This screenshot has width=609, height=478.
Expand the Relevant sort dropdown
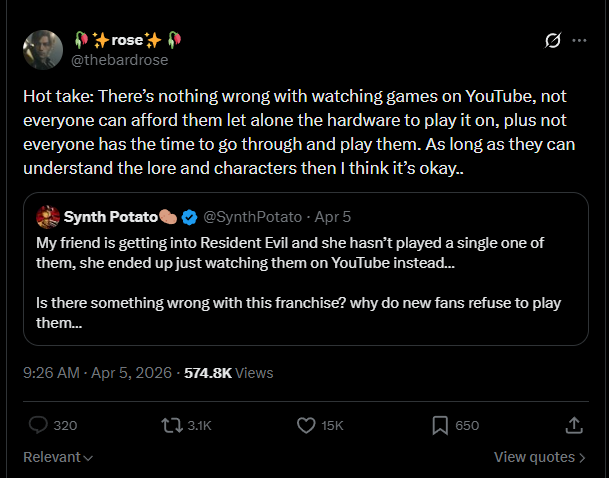click(58, 457)
